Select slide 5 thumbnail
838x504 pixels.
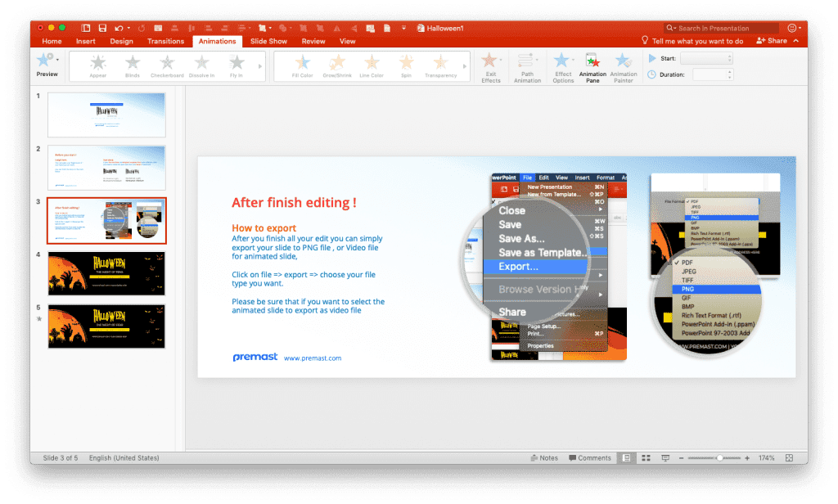coord(106,326)
